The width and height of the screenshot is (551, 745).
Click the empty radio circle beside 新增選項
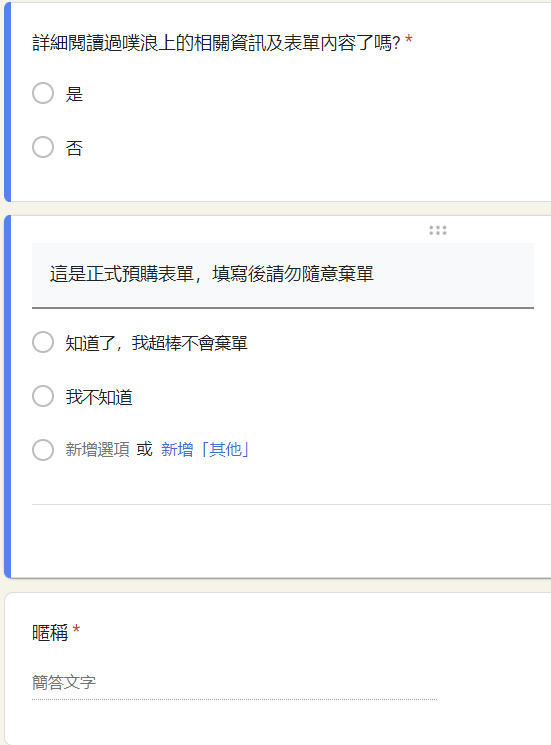click(x=43, y=450)
